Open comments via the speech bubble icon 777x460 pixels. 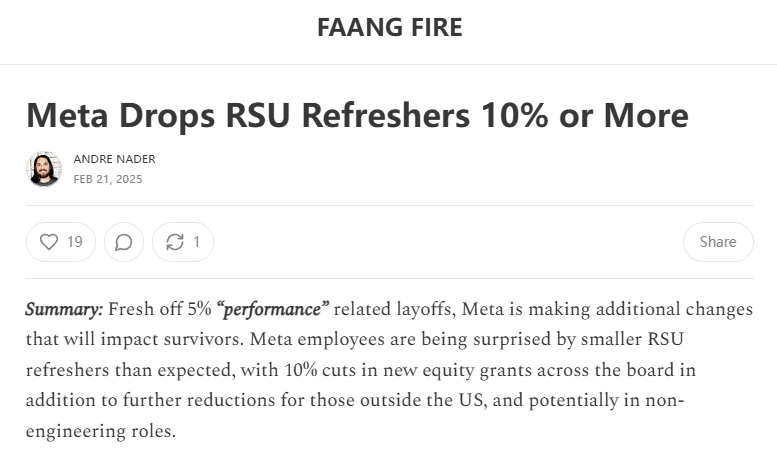click(123, 242)
